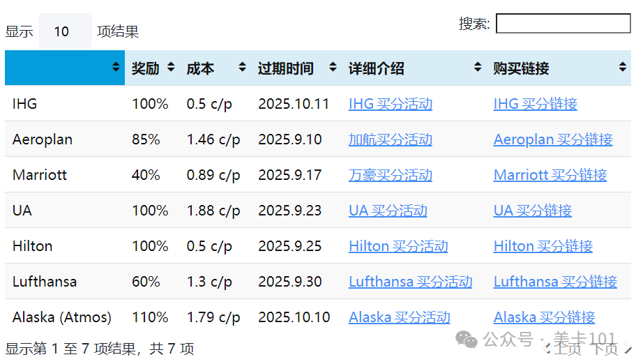Viewport: 636px width, 364px height.
Task: Sort table by 购买链接 column
Action: click(559, 68)
